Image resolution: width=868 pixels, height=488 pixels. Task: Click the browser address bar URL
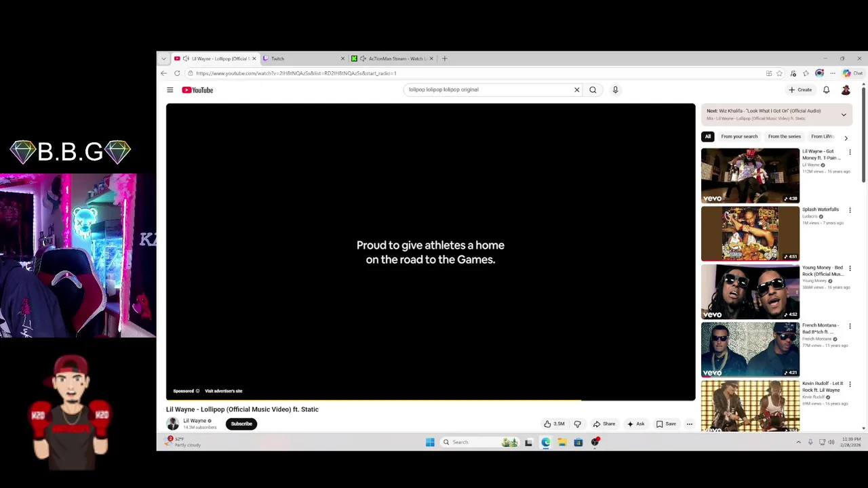[296, 73]
